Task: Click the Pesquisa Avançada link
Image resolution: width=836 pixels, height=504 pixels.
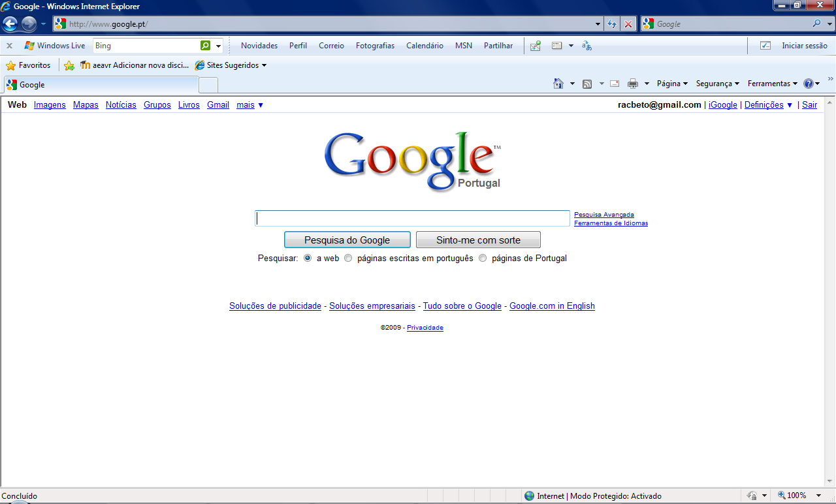Action: click(x=604, y=214)
